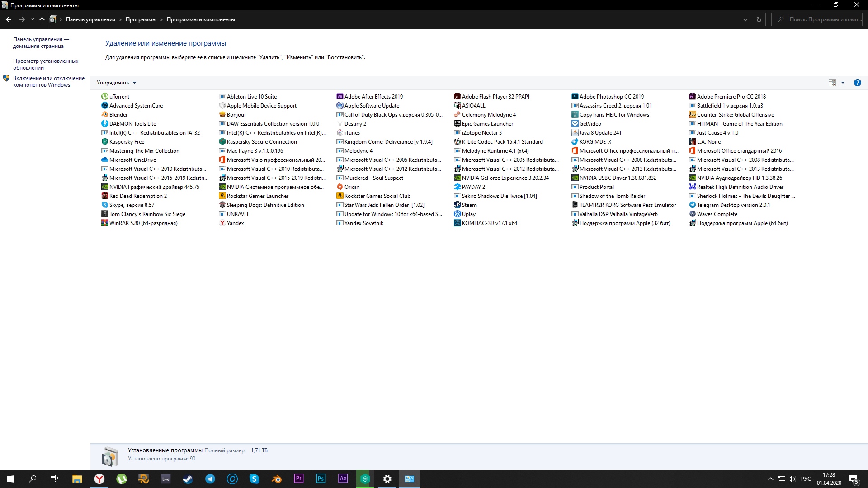Select the Red Dead Redemption 2 icon
868x488 pixels.
click(x=105, y=196)
